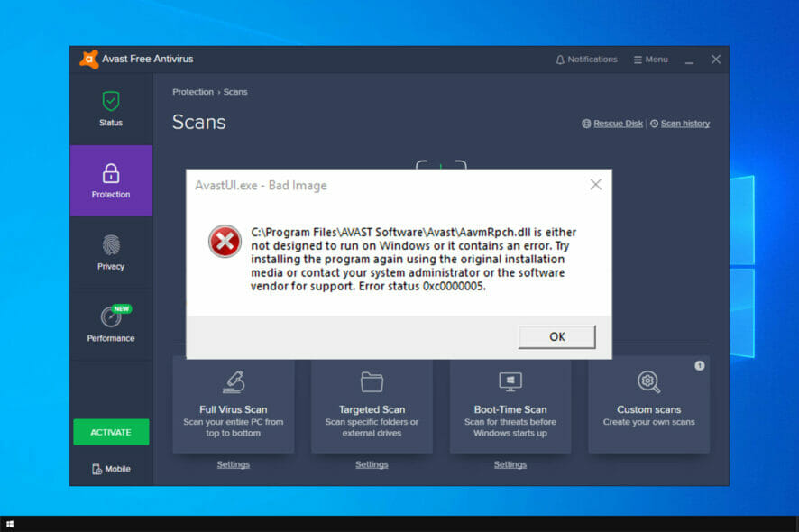The width and height of the screenshot is (799, 532).
Task: Open the Notifications panel
Action: (x=586, y=59)
